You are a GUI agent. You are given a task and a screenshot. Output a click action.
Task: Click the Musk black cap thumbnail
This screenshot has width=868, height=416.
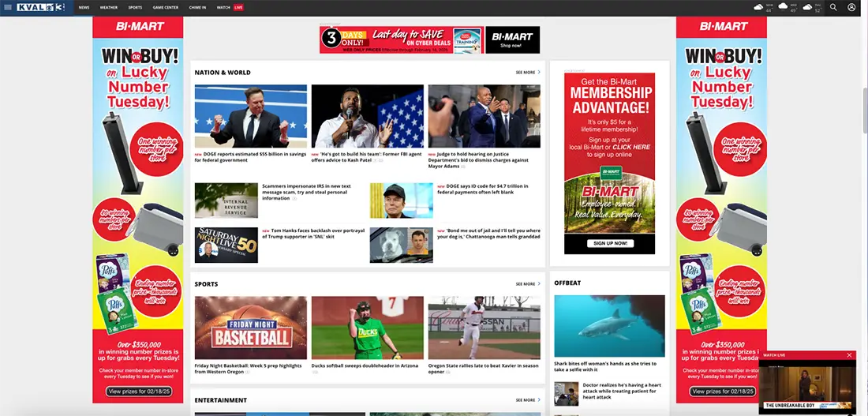click(402, 201)
